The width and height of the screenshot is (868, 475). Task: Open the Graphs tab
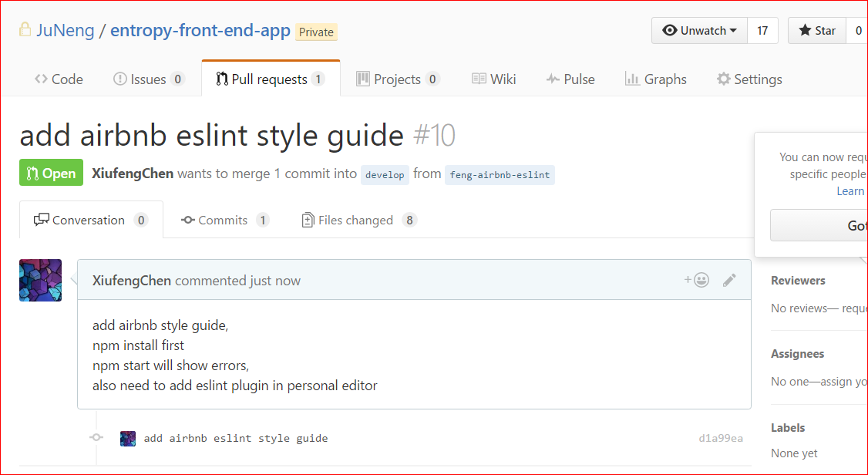655,79
